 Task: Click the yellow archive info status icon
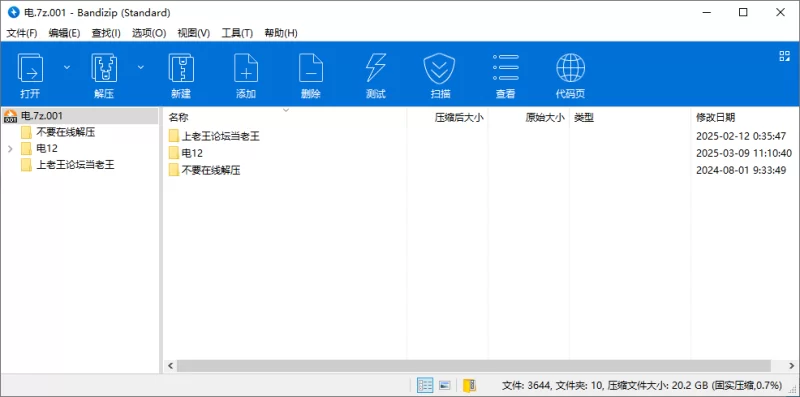469,385
